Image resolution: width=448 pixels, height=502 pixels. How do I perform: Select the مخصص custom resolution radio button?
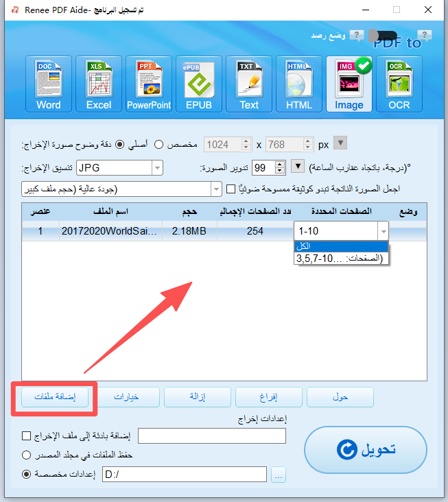(159, 145)
